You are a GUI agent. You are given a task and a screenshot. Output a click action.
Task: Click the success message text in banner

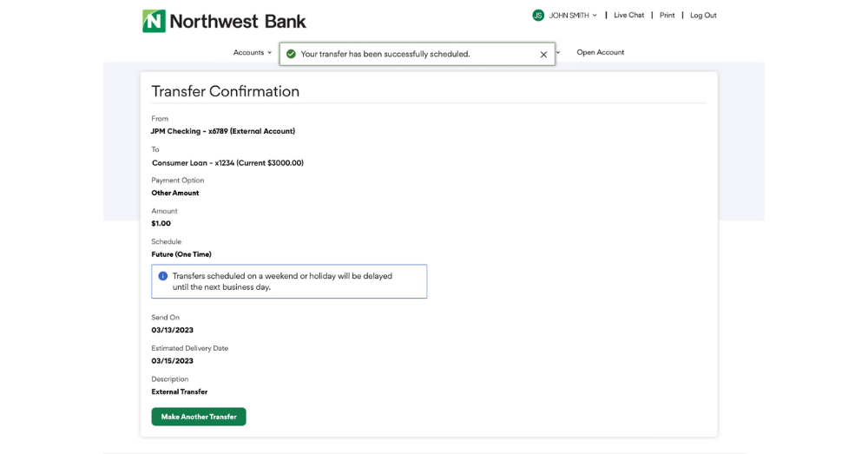coord(385,54)
